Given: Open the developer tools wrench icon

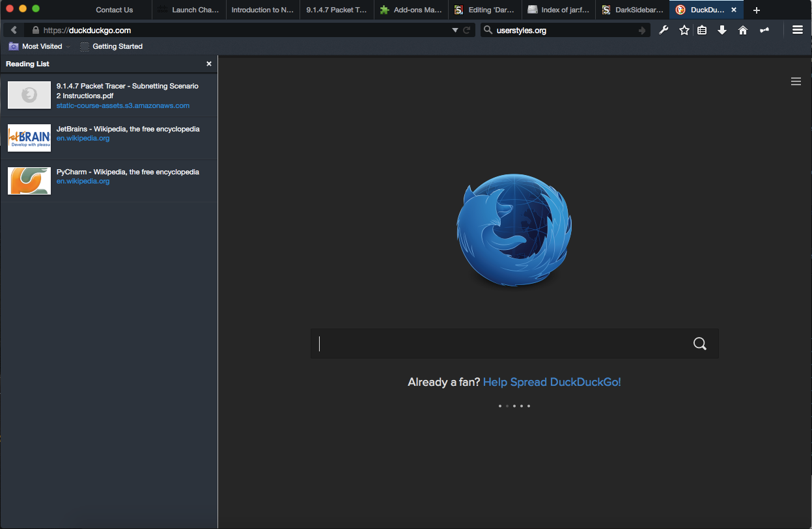Looking at the screenshot, I should point(664,30).
